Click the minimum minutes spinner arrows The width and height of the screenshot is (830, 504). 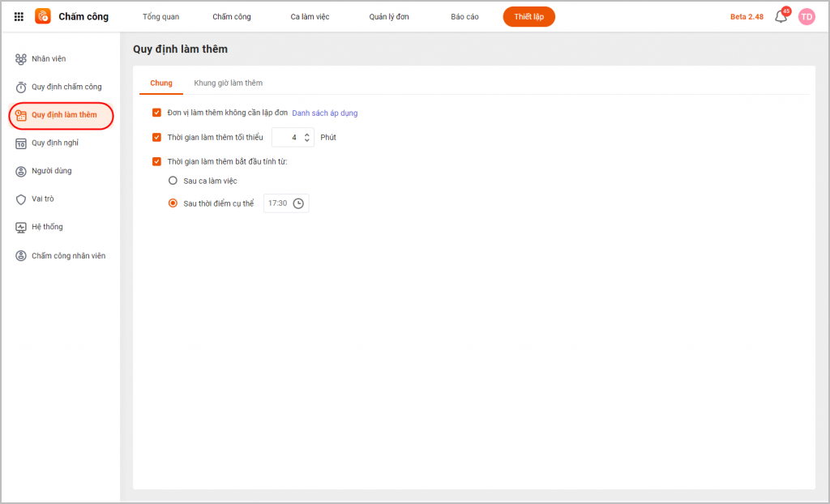click(x=306, y=138)
